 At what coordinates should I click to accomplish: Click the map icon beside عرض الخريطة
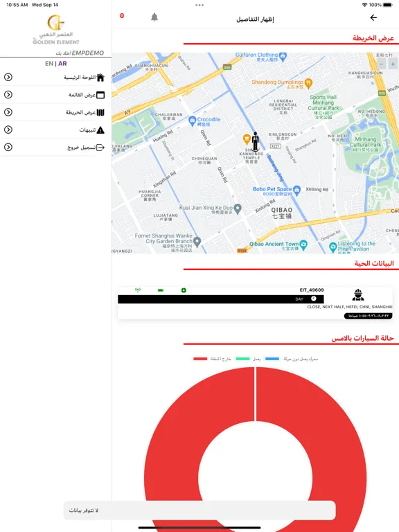click(100, 112)
